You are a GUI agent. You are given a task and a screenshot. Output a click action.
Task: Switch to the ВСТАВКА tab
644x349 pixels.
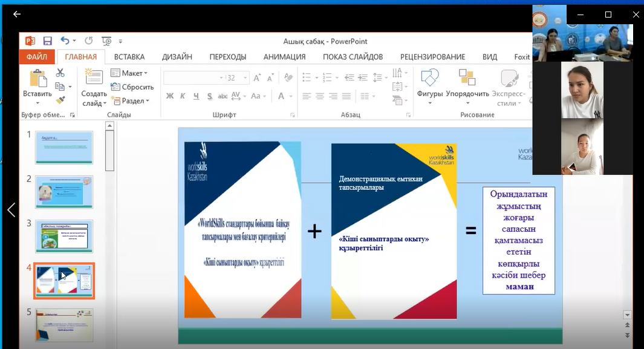[129, 57]
